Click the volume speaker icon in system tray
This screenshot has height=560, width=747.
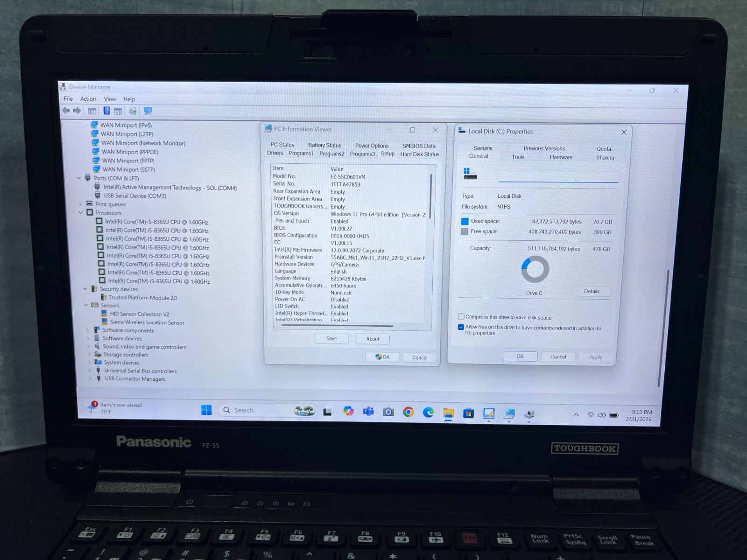point(602,415)
